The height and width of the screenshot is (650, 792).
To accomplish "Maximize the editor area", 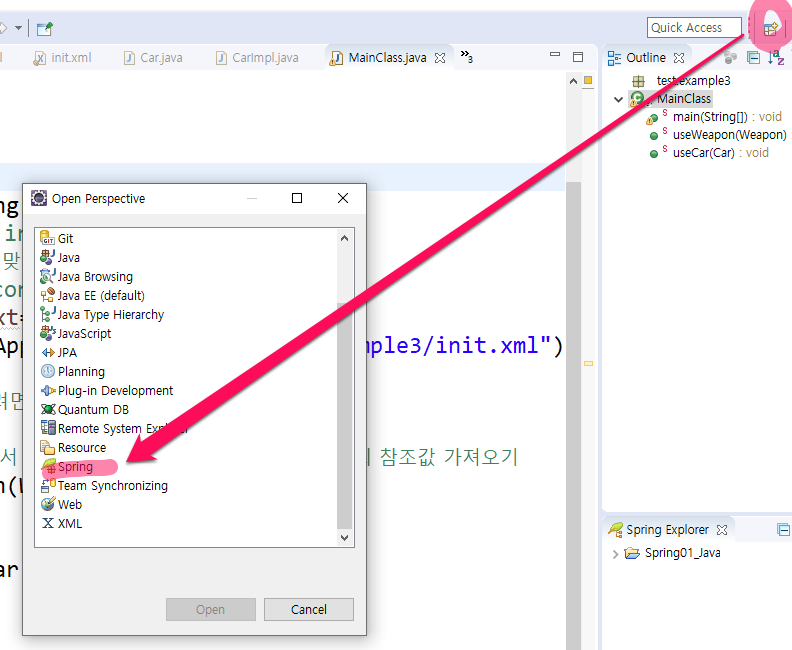I will 578,57.
